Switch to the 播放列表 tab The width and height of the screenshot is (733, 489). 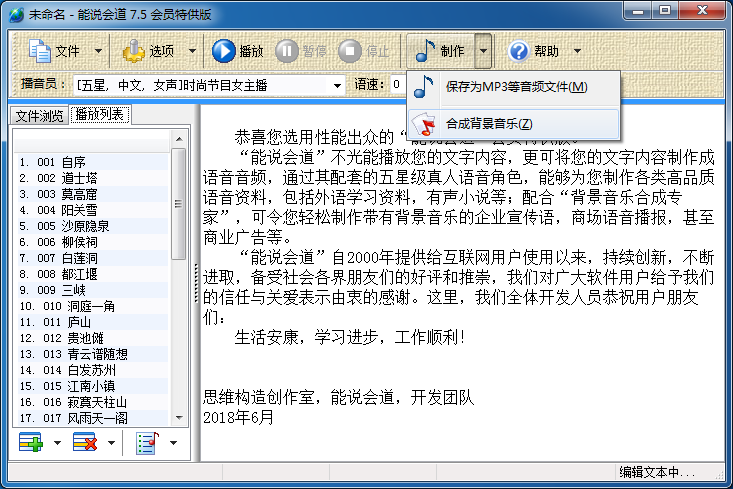(100, 115)
